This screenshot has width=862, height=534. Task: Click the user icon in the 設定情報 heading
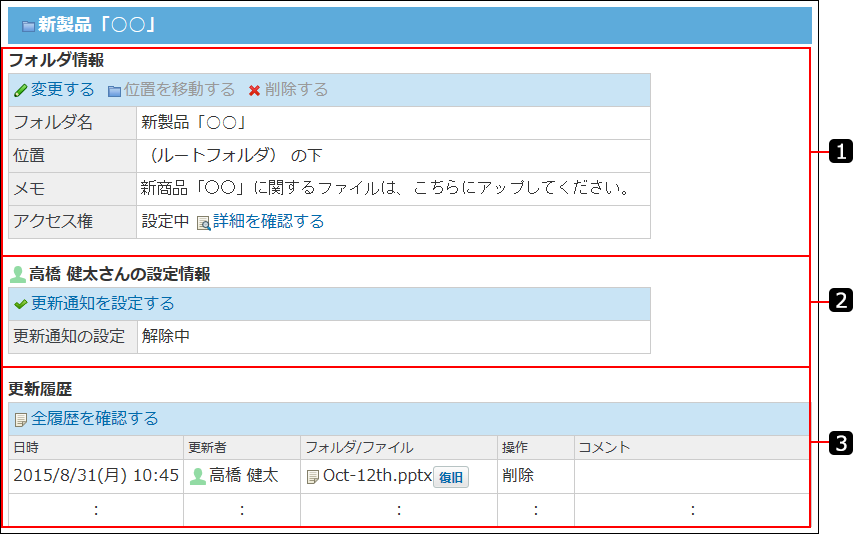point(18,274)
